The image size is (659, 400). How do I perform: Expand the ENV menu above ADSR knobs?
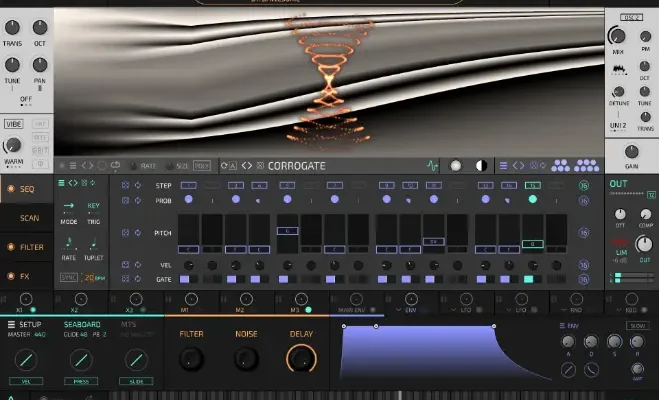[569, 326]
